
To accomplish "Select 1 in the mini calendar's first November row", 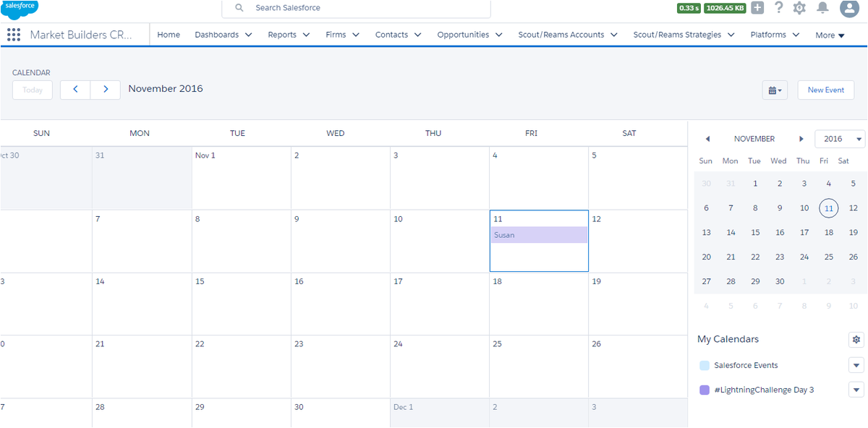I will [755, 184].
